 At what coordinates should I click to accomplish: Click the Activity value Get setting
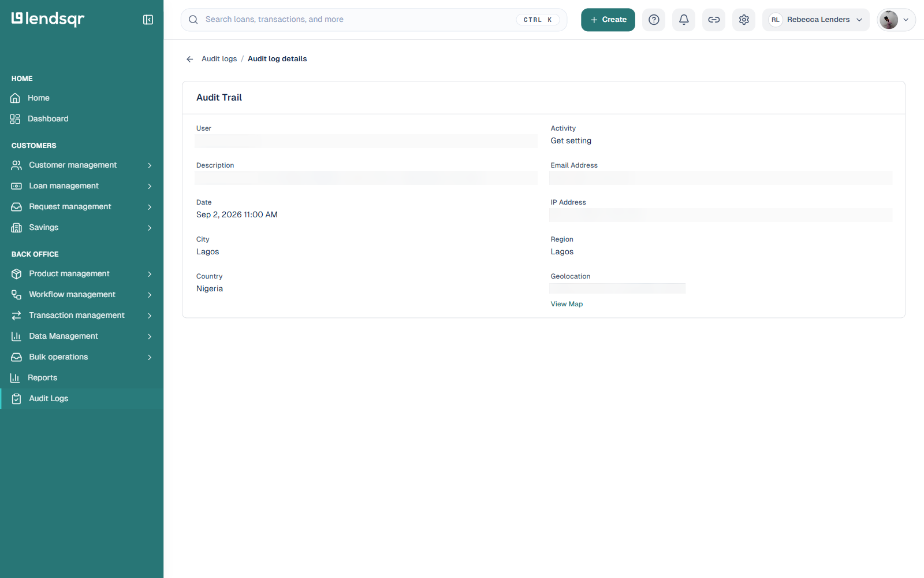click(571, 140)
